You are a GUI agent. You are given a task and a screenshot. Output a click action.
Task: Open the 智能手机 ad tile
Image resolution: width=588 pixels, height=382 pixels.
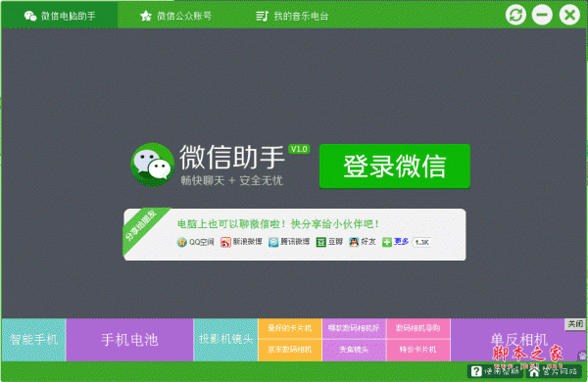point(33,340)
